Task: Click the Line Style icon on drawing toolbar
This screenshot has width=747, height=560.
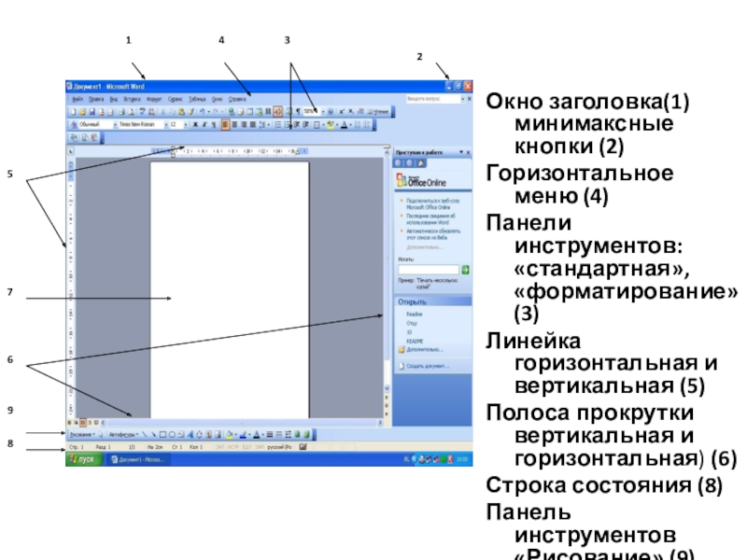Action: [270, 434]
